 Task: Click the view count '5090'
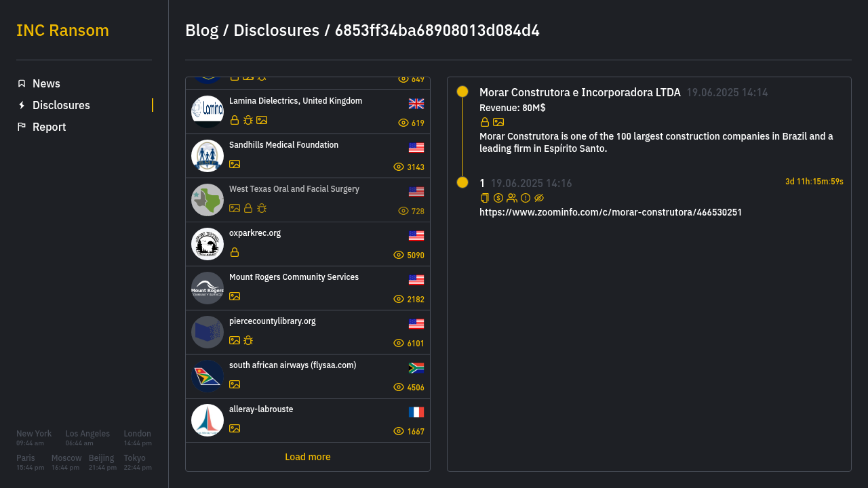[416, 256]
